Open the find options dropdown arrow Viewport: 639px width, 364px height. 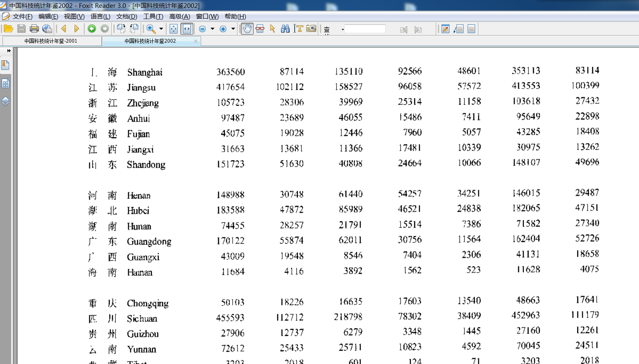point(343,29)
